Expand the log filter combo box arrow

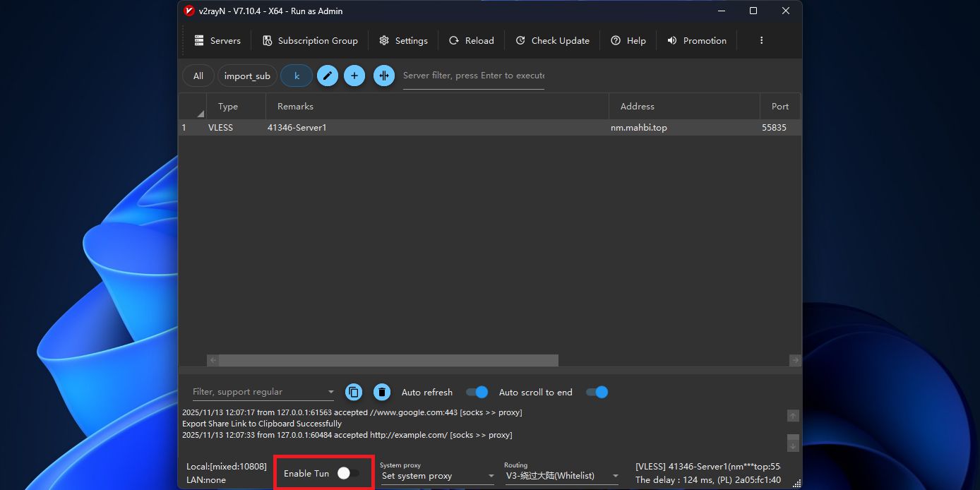coord(330,393)
